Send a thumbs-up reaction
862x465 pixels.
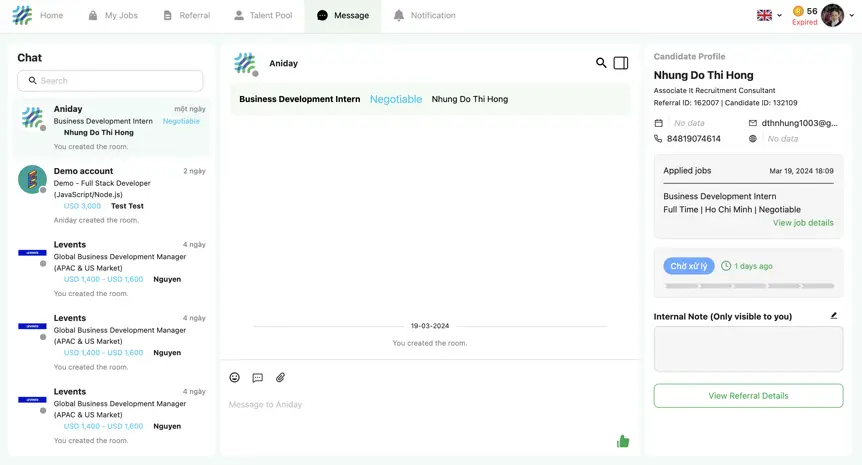tap(623, 441)
